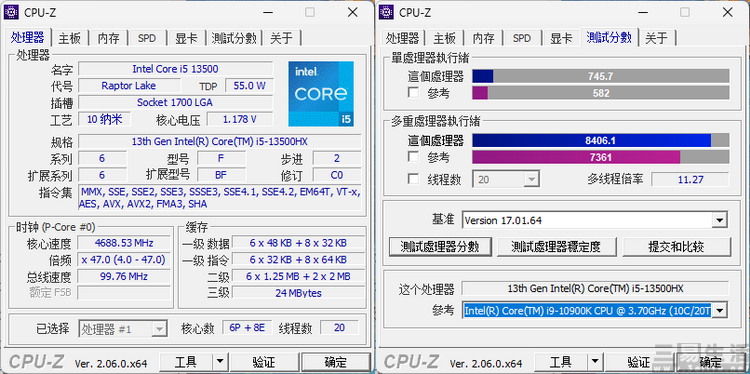The height and width of the screenshot is (374, 750).
Task: Click the 三级 cache value 24 MBytes
Action: [298, 293]
